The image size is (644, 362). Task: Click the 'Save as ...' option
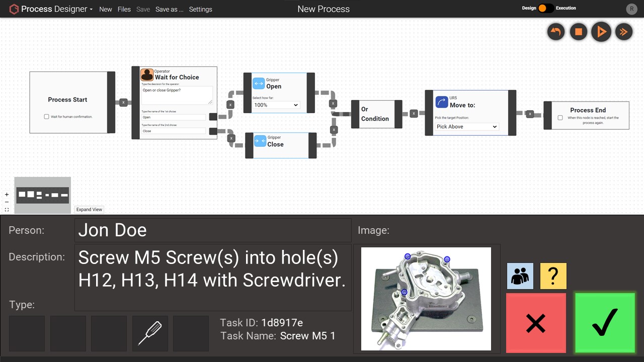tap(169, 9)
